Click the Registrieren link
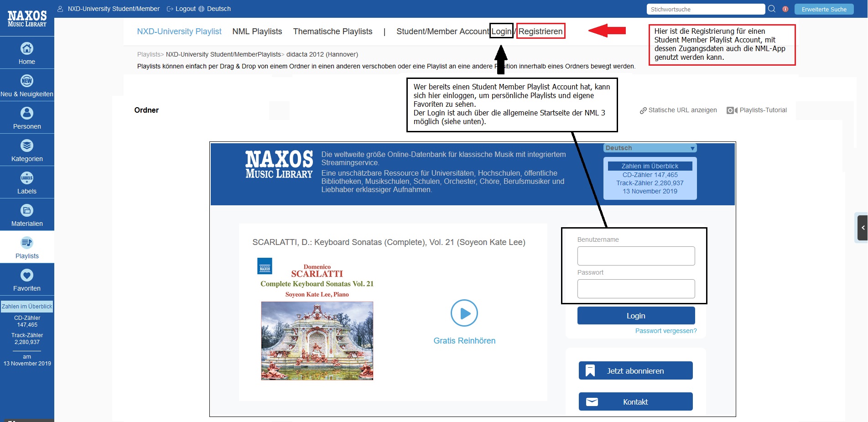This screenshot has width=868, height=422. click(541, 31)
